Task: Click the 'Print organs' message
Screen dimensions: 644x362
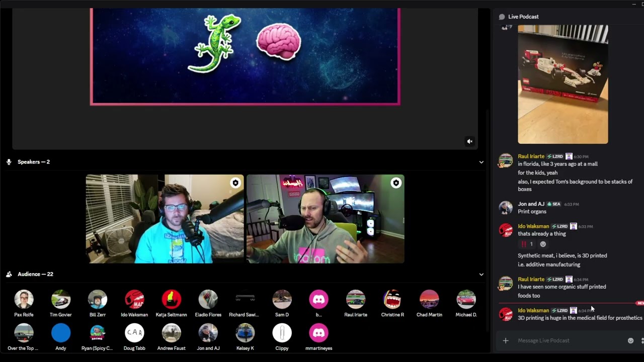Action: tap(532, 212)
